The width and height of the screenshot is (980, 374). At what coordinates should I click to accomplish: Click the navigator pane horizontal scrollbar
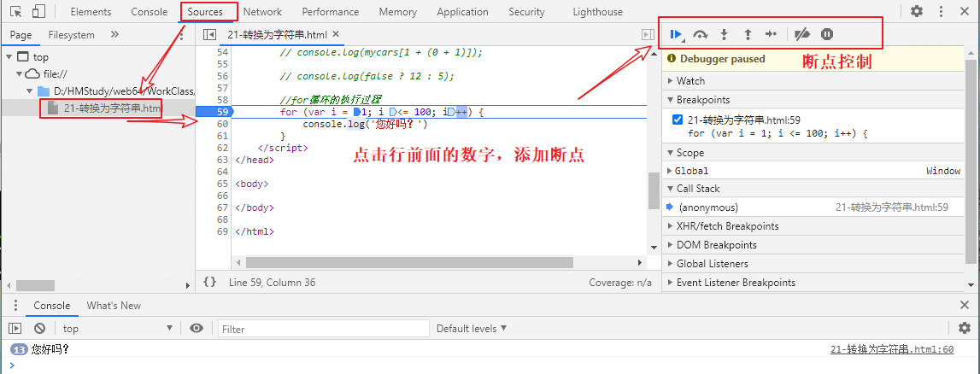[x=36, y=285]
